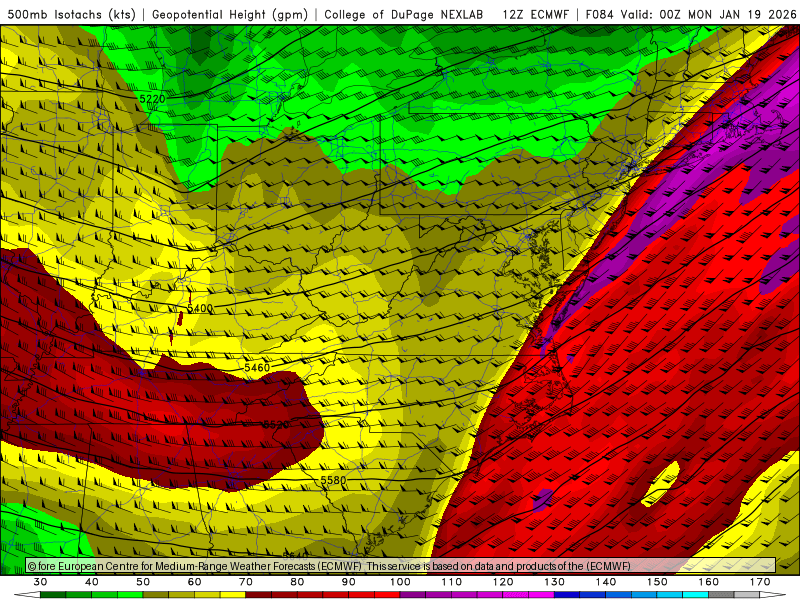Click the 170 label on the color scale
800x600 pixels.
point(760,582)
